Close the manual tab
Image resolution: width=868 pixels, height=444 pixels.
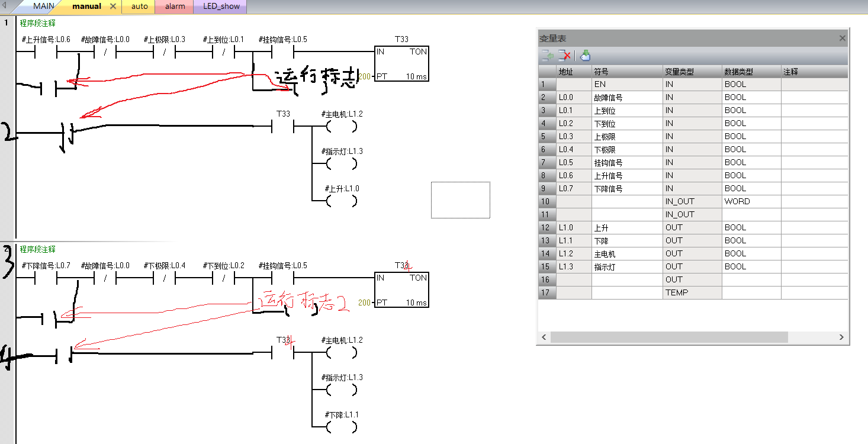[x=113, y=7]
